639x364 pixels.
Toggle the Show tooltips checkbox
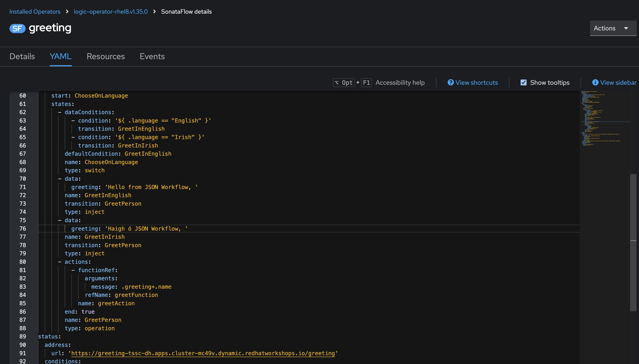click(x=524, y=82)
